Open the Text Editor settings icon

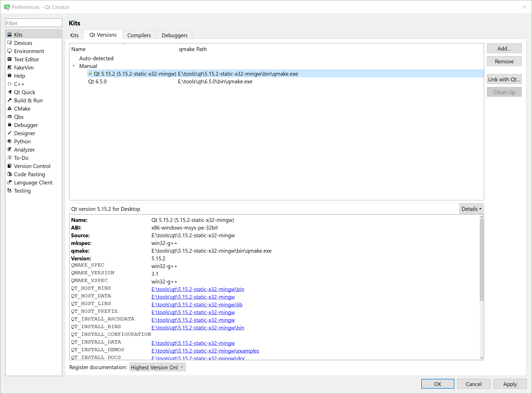coord(9,59)
